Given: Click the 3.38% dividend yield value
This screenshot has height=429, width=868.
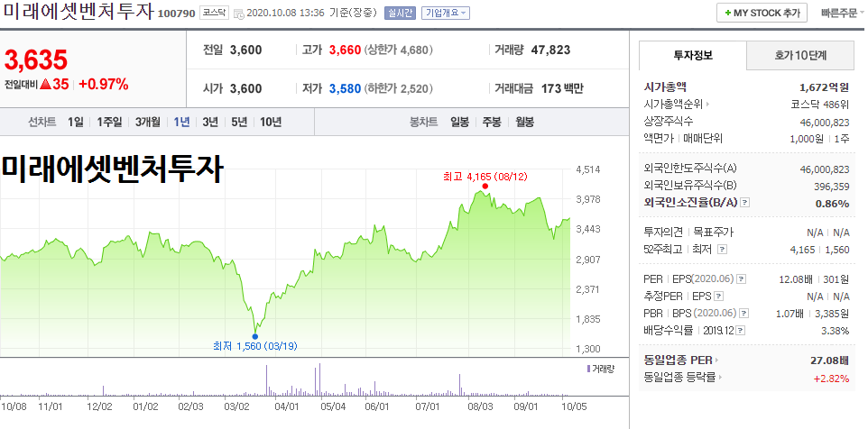Looking at the screenshot, I should [836, 331].
